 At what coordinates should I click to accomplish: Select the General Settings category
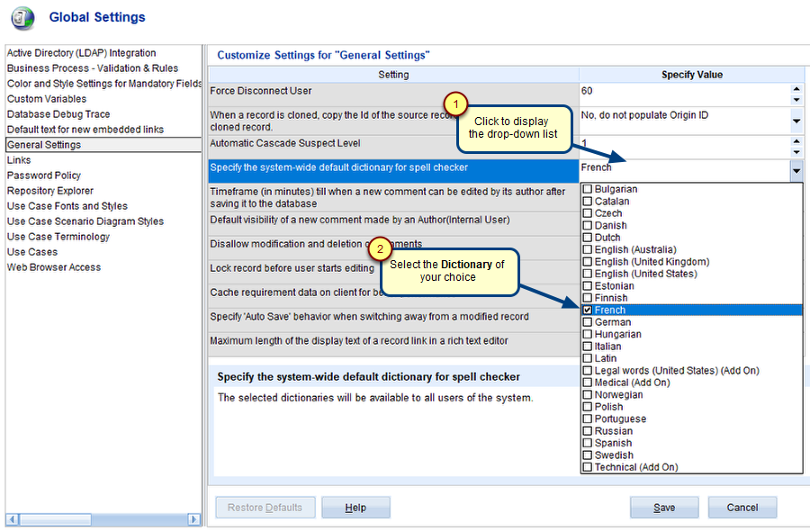tap(103, 145)
